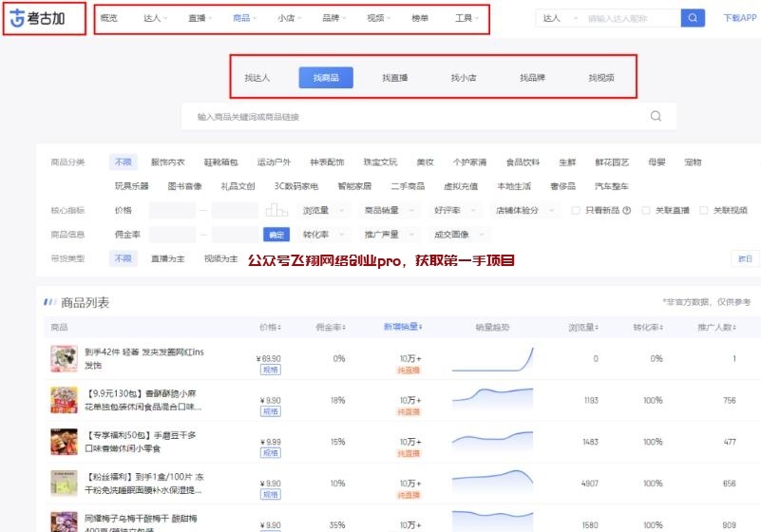Switch to the 找直播 tab
Screen dimensions: 761x532
coord(394,78)
